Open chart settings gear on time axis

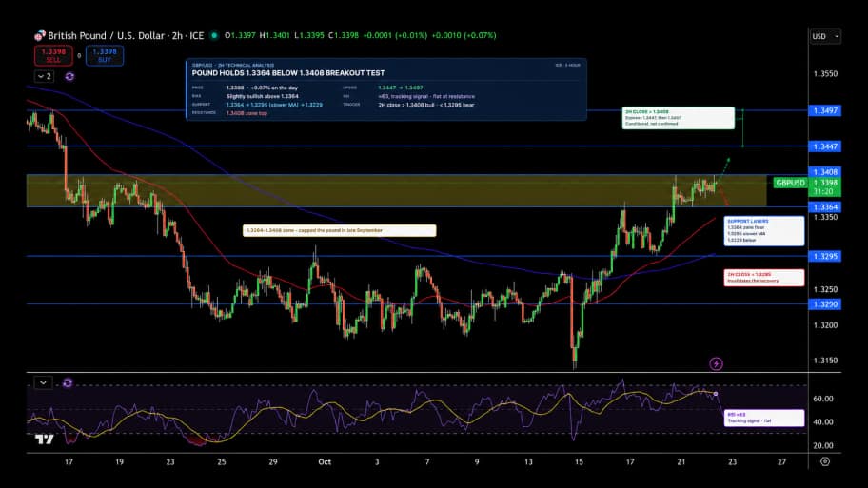[825, 461]
